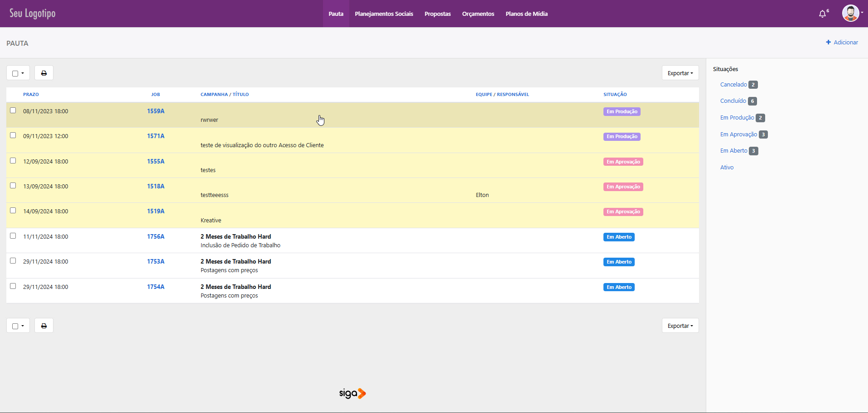868x413 pixels.
Task: Click the Em Produção badge for job 1559A
Action: [x=622, y=111]
